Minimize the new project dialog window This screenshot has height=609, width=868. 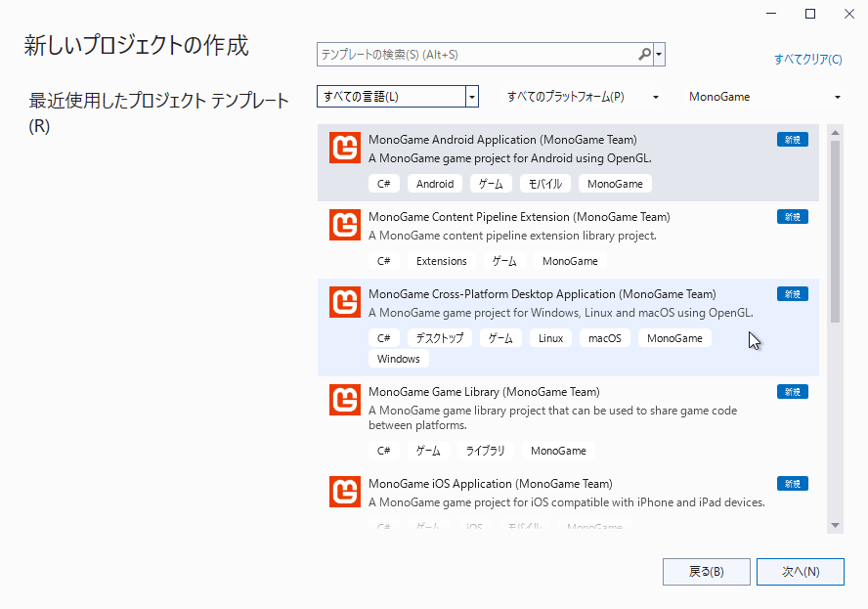pyautogui.click(x=771, y=14)
